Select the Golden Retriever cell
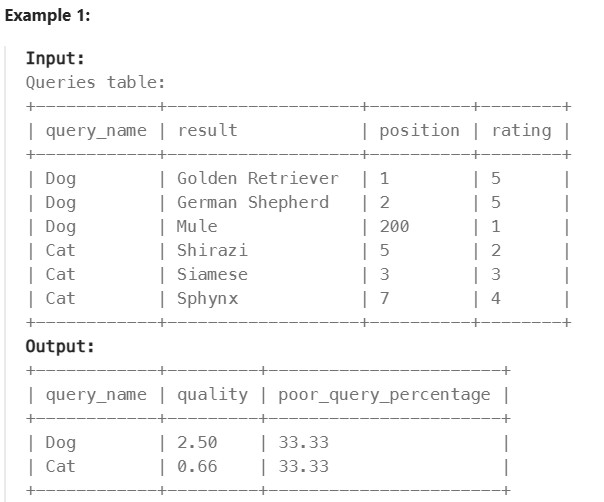 click(x=257, y=178)
